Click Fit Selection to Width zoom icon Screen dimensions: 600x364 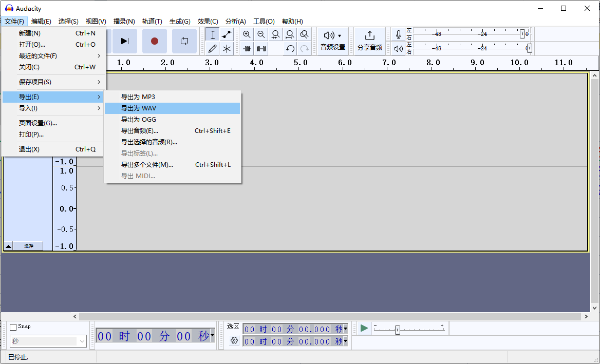click(x=275, y=34)
